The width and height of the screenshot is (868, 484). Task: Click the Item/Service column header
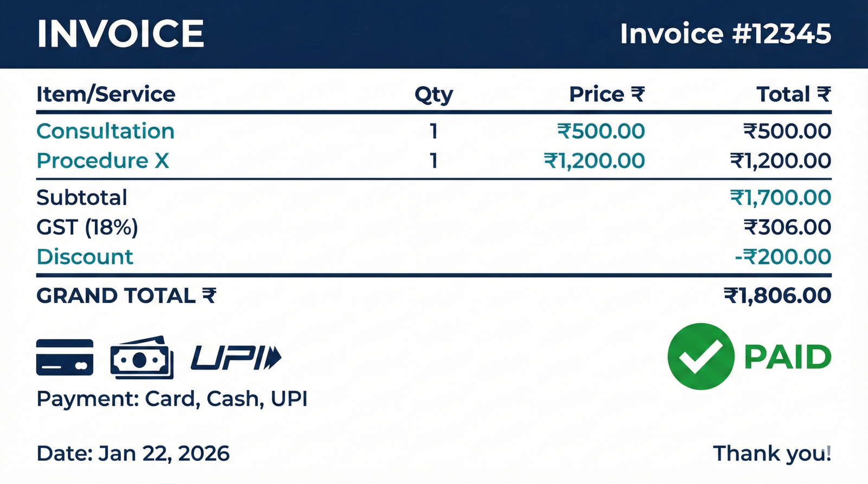coord(106,94)
